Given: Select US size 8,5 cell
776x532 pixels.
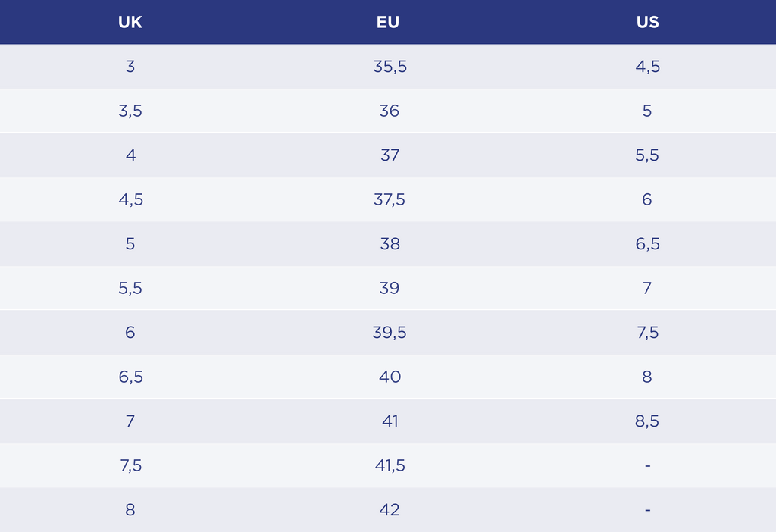Looking at the screenshot, I should tap(648, 421).
